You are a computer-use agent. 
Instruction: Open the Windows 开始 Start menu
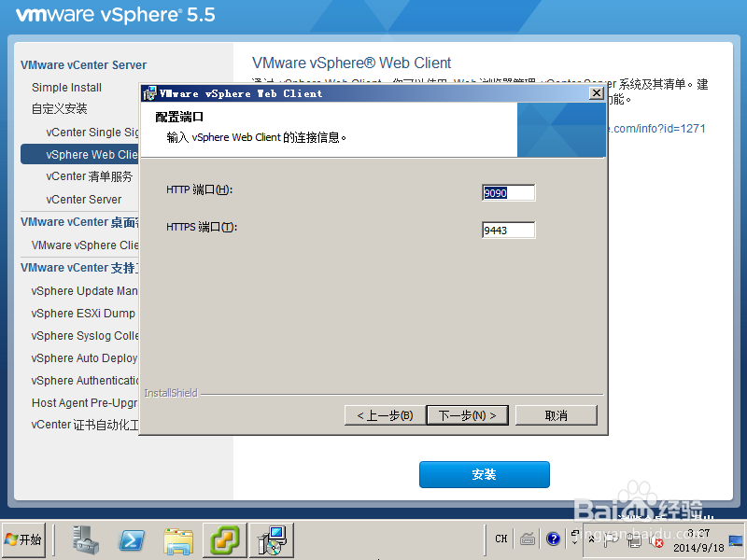24,539
